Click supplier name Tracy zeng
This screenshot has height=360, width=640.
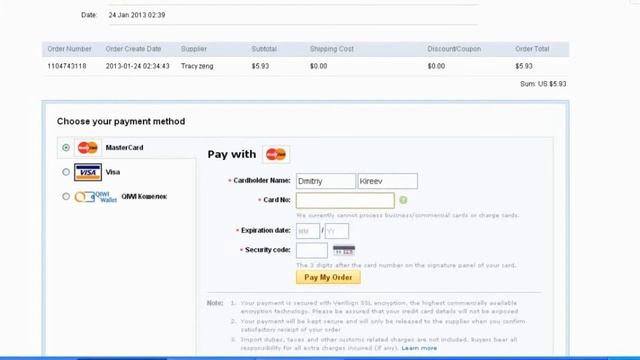197,66
